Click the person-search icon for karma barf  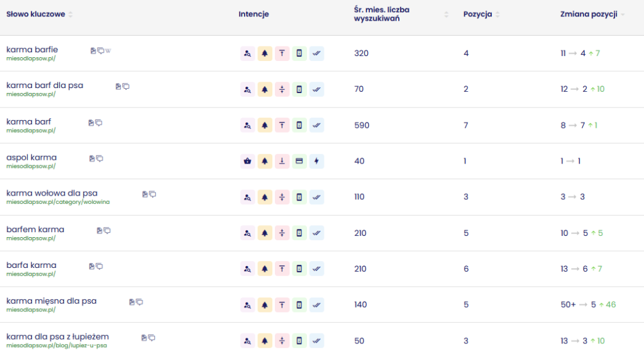click(248, 125)
